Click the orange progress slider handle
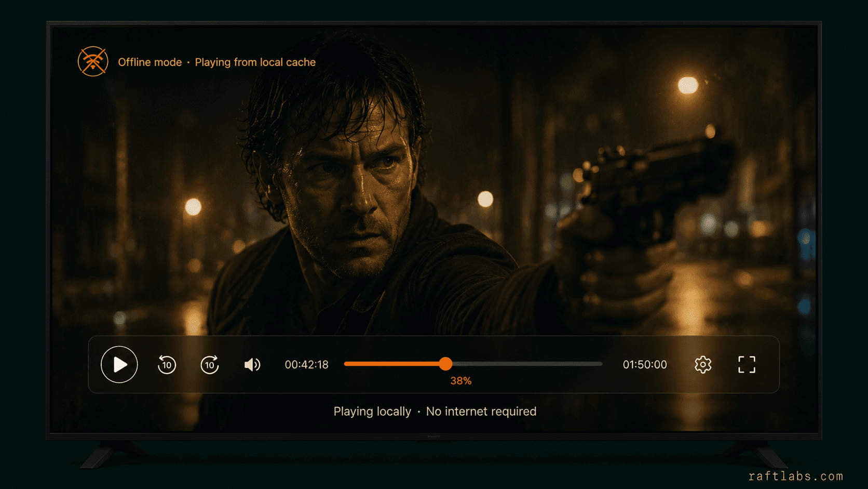 click(x=445, y=364)
